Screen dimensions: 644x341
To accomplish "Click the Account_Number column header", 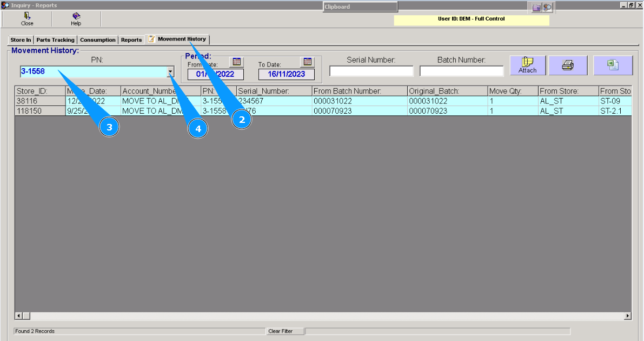I will [x=161, y=91].
